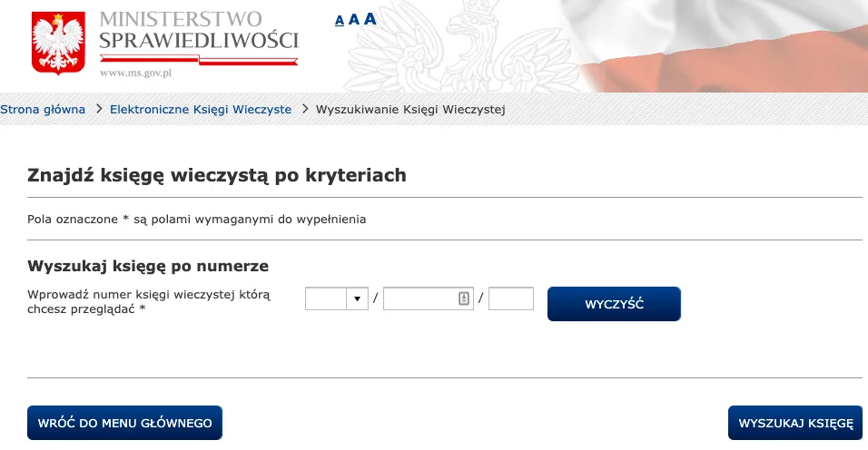Viewport: 868px width, 450px height.
Task: Click the WYSZUKAJ KSIĘGĘ button
Action: point(795,423)
